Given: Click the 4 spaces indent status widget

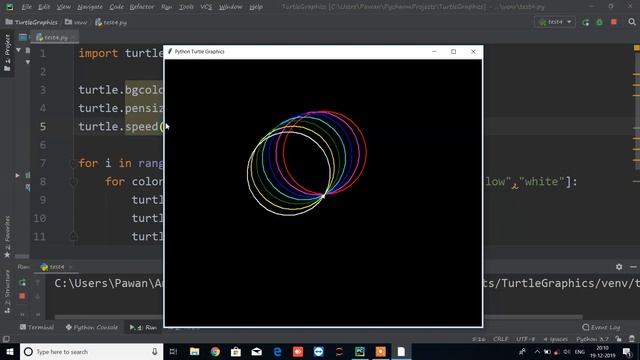Looking at the screenshot, I should pyautogui.click(x=556, y=339).
